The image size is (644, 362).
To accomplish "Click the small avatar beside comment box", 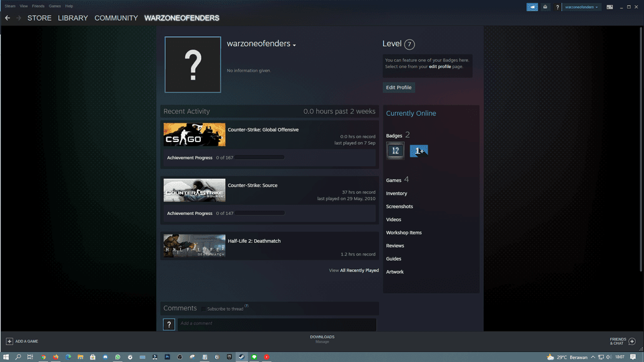I will click(169, 324).
